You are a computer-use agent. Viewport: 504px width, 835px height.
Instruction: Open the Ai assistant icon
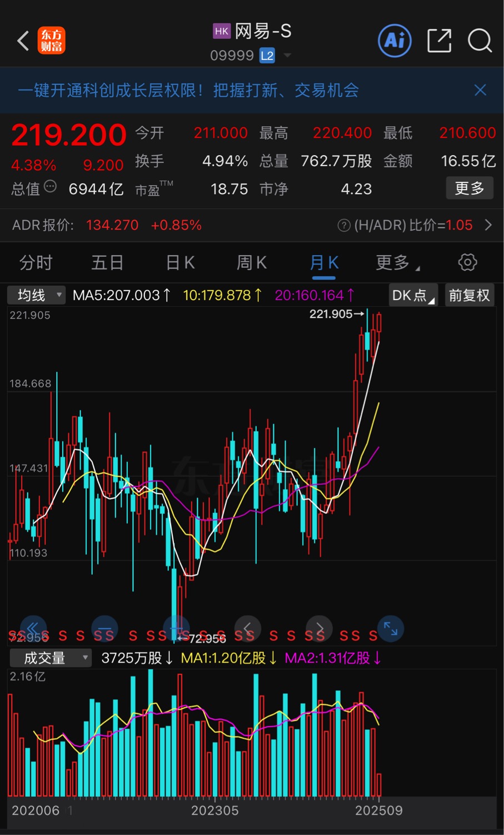(395, 41)
